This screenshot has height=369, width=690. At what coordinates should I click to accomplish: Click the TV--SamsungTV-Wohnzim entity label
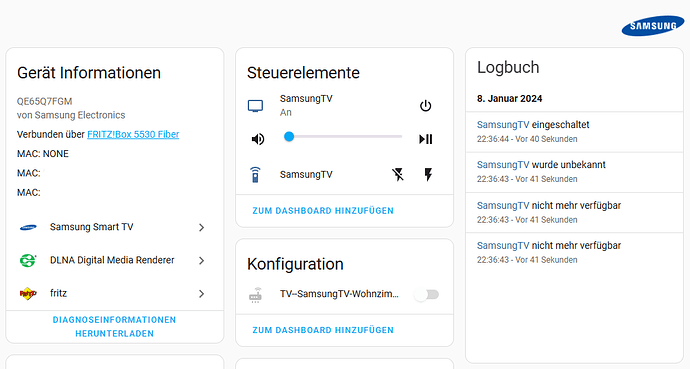[x=339, y=294]
